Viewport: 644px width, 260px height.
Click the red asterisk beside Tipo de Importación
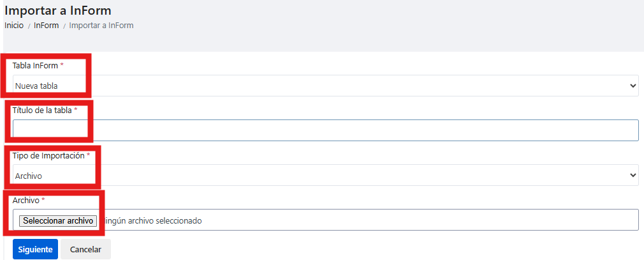[x=88, y=155]
